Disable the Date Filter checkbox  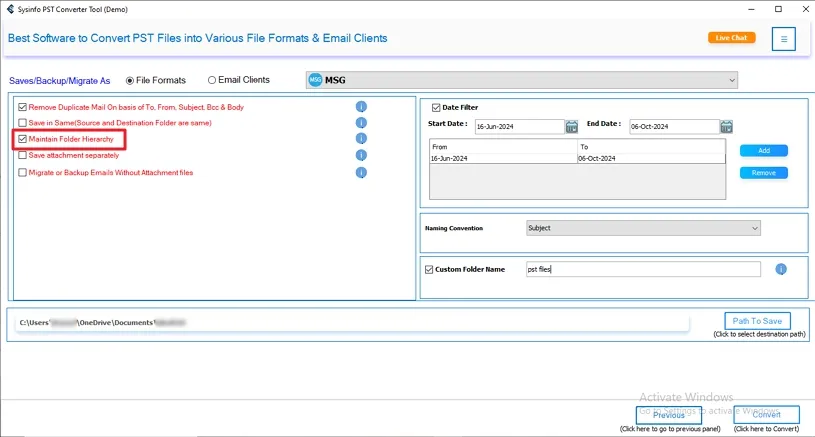437,107
